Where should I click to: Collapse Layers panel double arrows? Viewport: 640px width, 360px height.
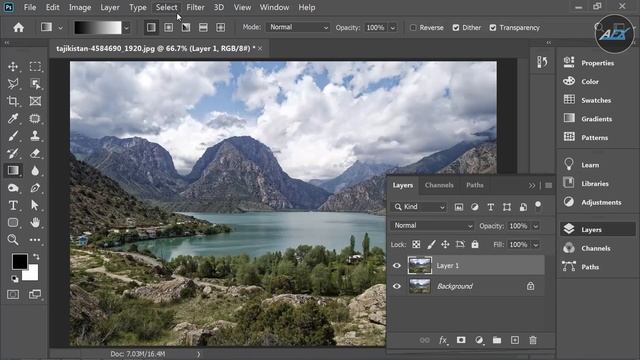(531, 185)
